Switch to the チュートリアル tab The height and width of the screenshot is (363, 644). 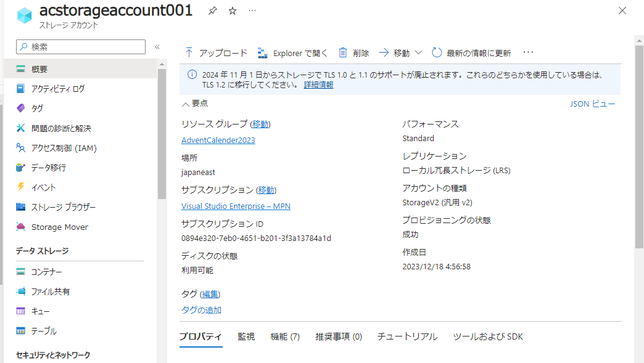tap(407, 336)
